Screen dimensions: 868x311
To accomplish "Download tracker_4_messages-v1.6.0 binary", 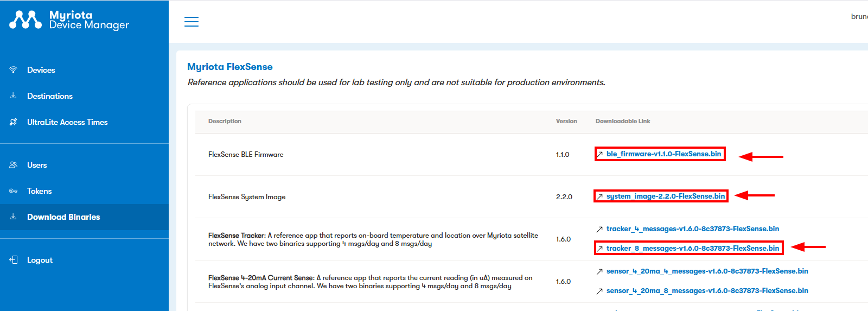I will 693,229.
